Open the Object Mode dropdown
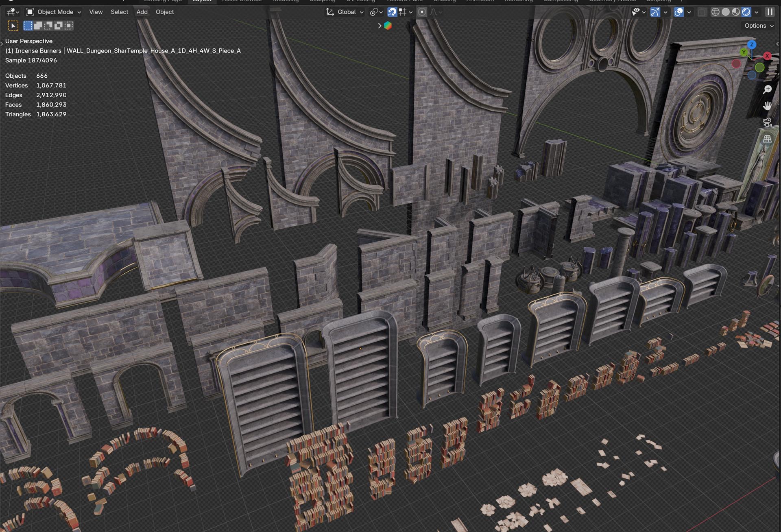 click(53, 12)
